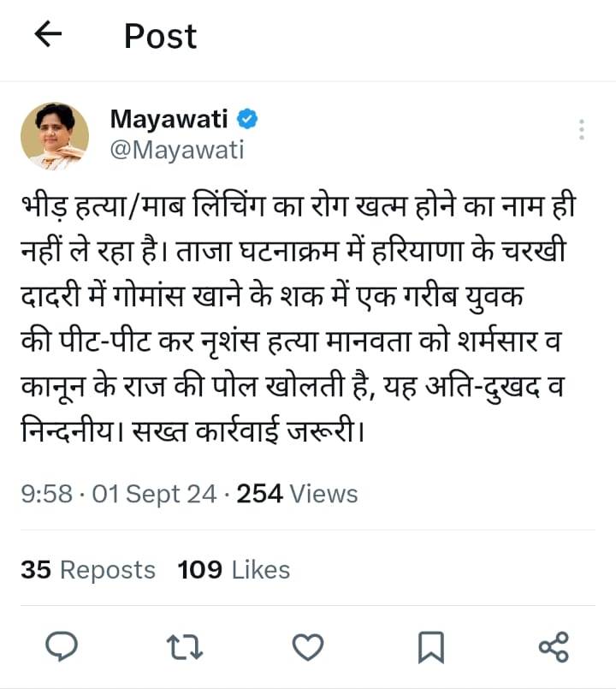Open the three-dot more options menu

tap(582, 130)
